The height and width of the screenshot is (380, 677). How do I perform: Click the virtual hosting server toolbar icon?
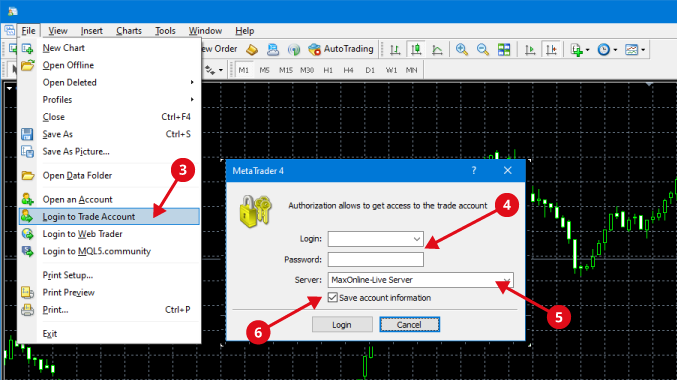(x=272, y=50)
